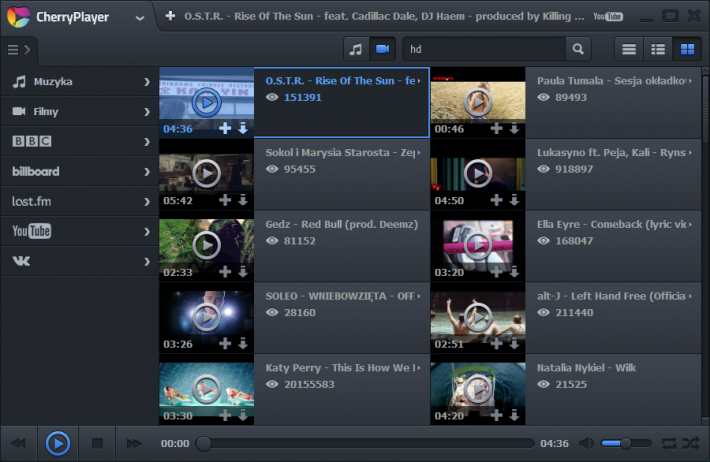Open the BBC logo item in sidebar
The width and height of the screenshot is (710, 462).
click(x=32, y=141)
